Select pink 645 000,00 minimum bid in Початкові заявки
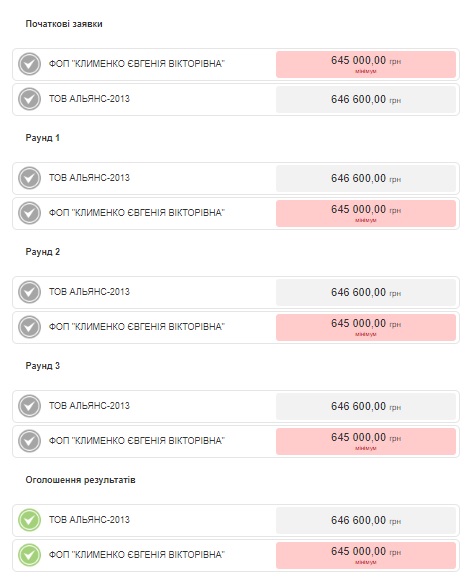 (366, 64)
